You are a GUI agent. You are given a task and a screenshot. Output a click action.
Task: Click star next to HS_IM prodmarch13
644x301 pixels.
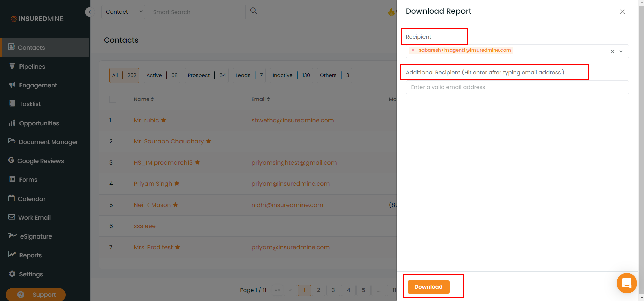point(197,162)
